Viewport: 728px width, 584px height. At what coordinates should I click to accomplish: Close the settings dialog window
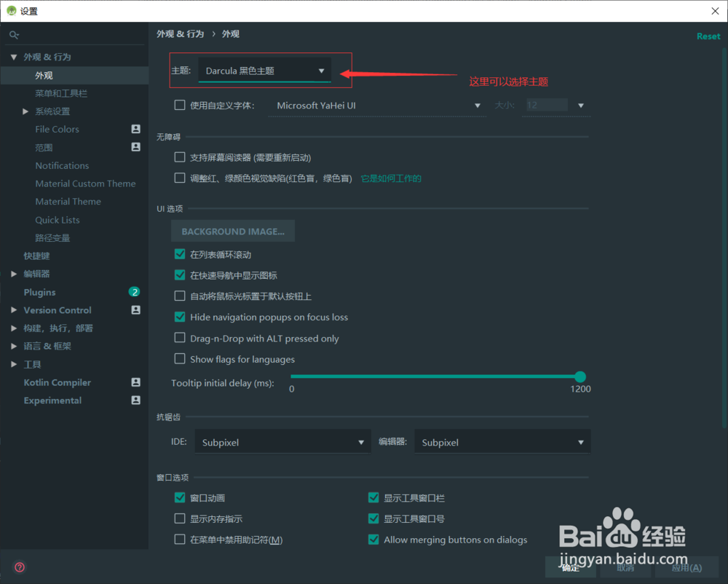point(715,11)
